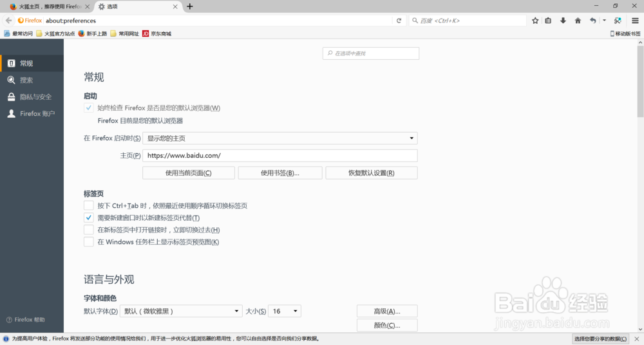Viewport: 644px width, 345px height.
Task: Open 移动版书签 folder
Action: point(625,33)
